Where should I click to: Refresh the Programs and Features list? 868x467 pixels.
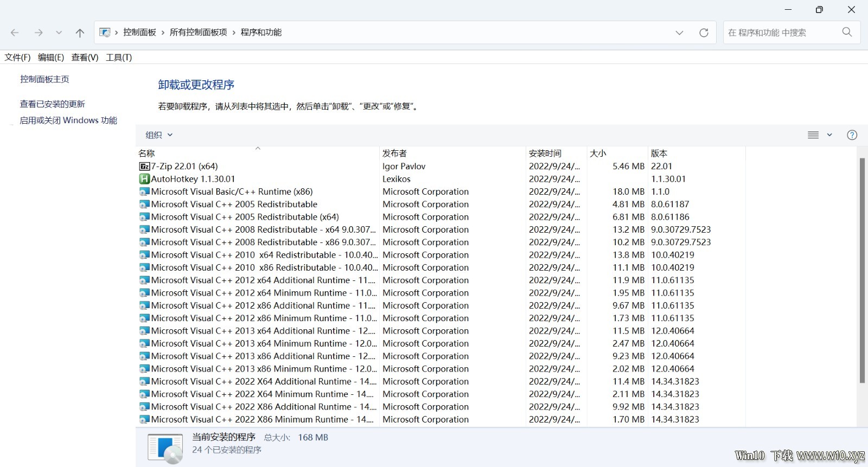pyautogui.click(x=704, y=33)
